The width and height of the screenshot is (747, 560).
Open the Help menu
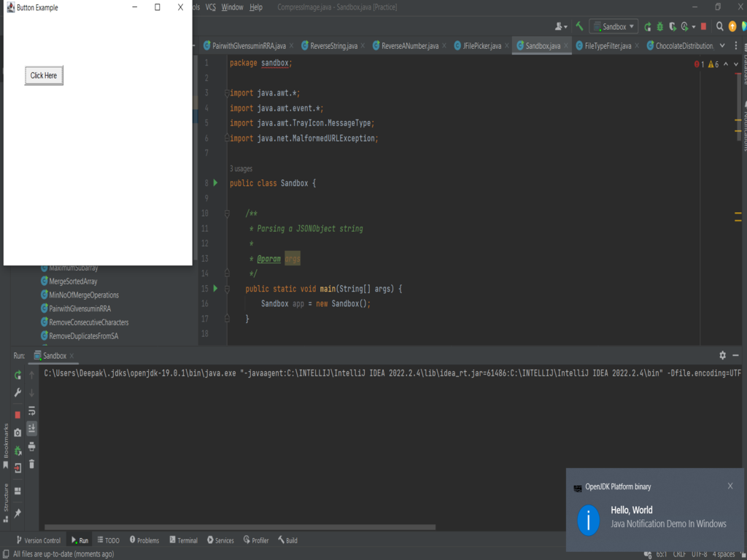(x=256, y=7)
